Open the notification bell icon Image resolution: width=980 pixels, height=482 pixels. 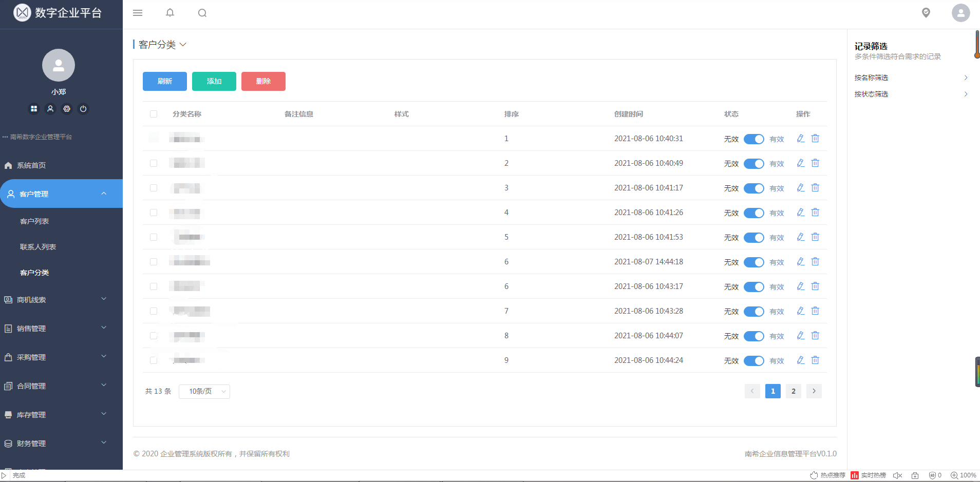coord(170,13)
